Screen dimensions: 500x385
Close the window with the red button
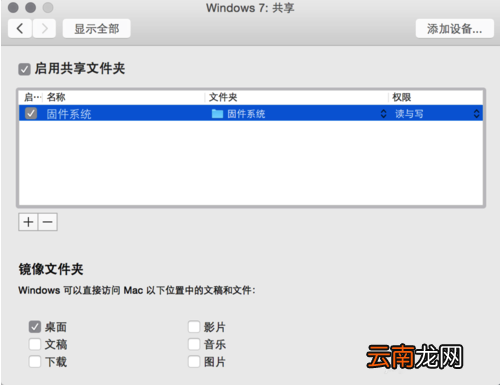(13, 7)
